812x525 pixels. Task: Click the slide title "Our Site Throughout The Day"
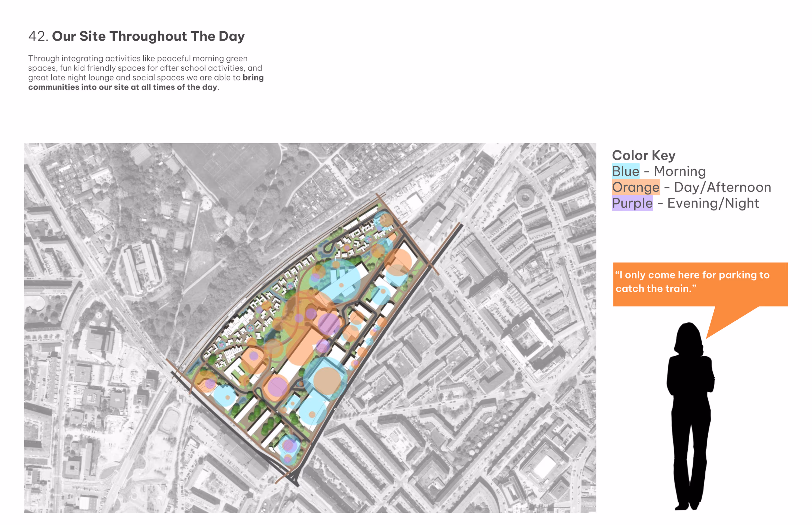pyautogui.click(x=148, y=37)
